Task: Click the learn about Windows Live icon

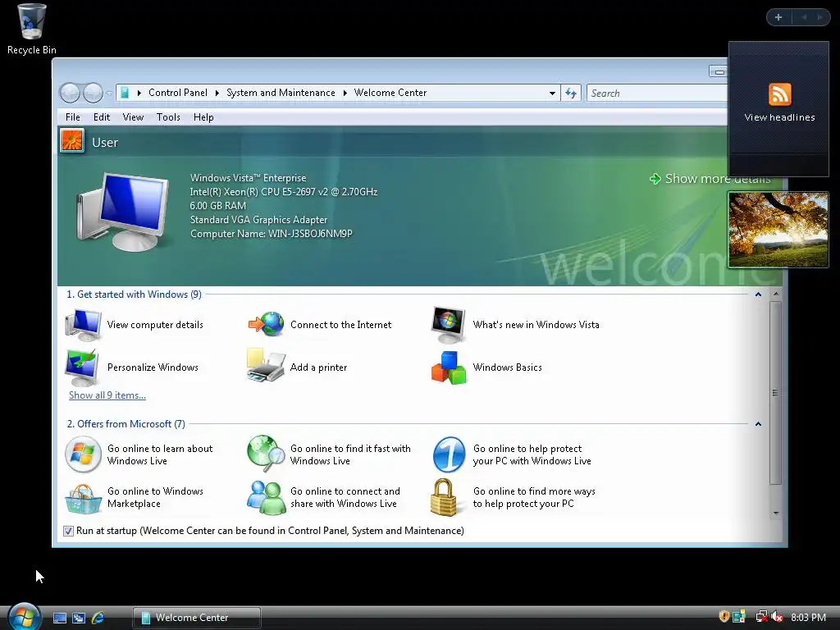Action: 83,454
